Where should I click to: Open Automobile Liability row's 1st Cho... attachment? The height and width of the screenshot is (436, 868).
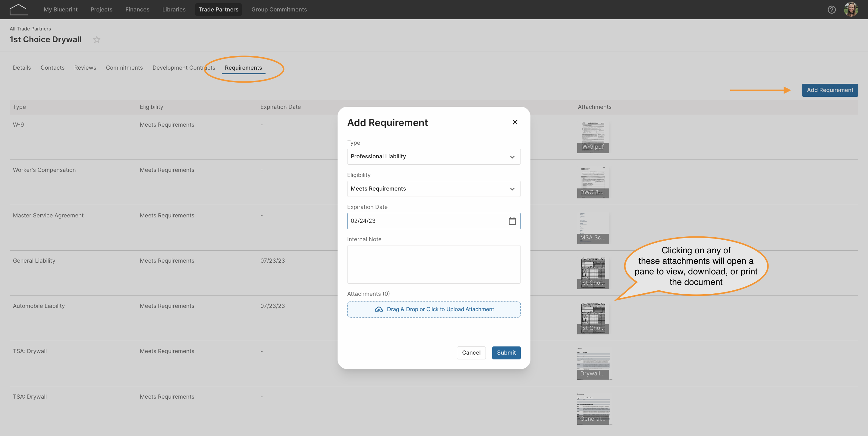click(x=593, y=318)
